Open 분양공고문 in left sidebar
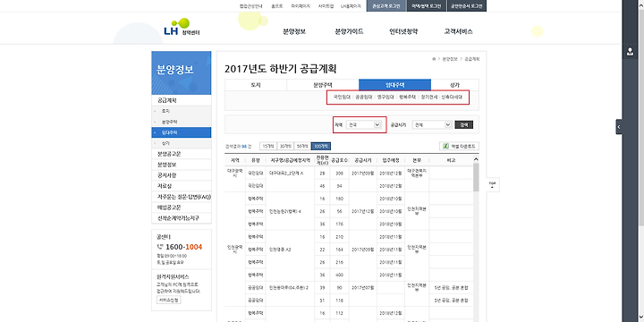 (x=181, y=154)
